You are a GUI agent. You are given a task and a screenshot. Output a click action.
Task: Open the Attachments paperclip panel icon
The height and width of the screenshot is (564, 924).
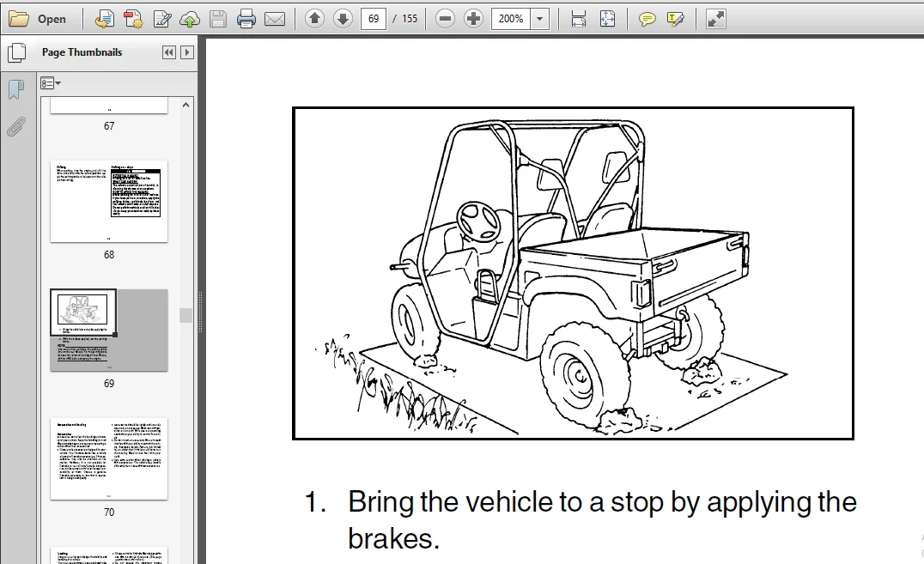[x=16, y=127]
